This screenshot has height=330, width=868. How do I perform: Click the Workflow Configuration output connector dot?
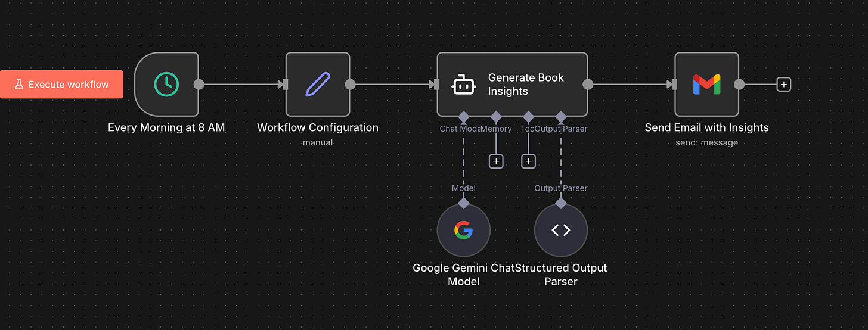[x=350, y=85]
